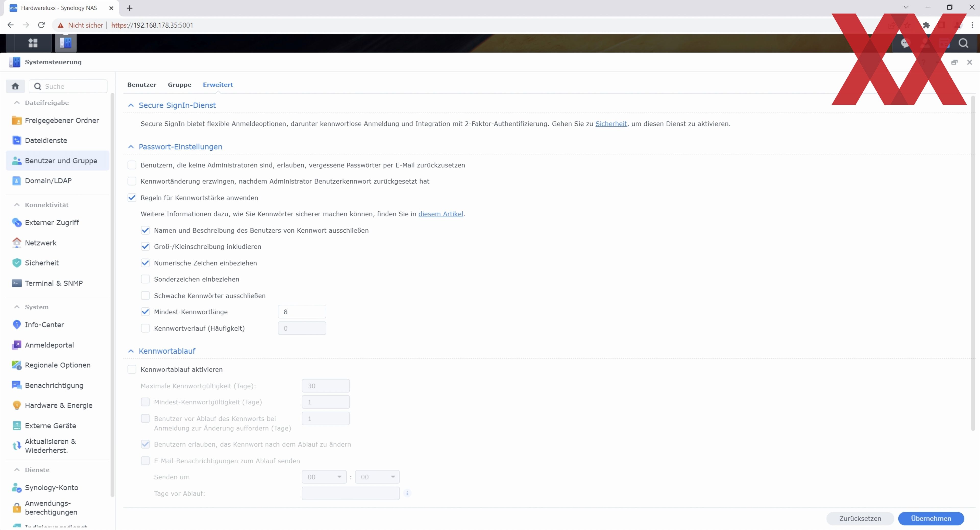This screenshot has height=530, width=980.
Task: Go to Control Panel home icon
Action: (15, 86)
